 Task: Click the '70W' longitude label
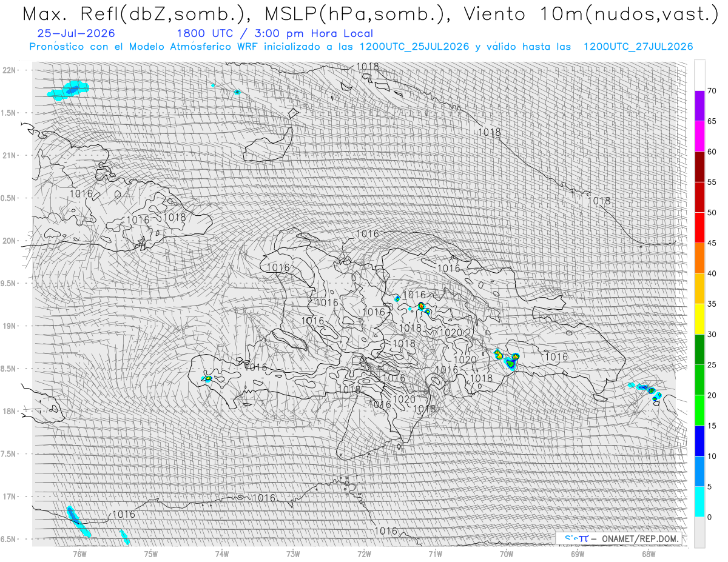tap(507, 554)
